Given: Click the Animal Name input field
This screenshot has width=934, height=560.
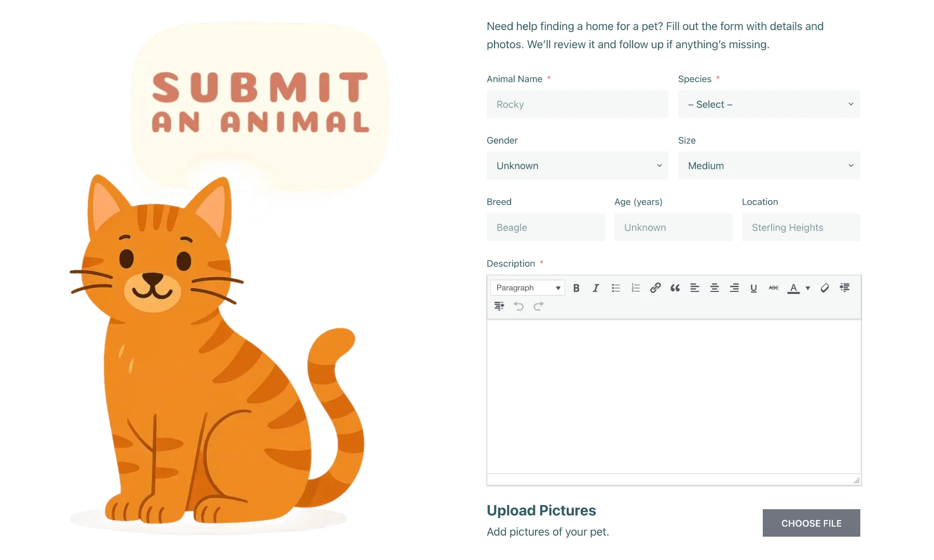Looking at the screenshot, I should click(x=577, y=104).
